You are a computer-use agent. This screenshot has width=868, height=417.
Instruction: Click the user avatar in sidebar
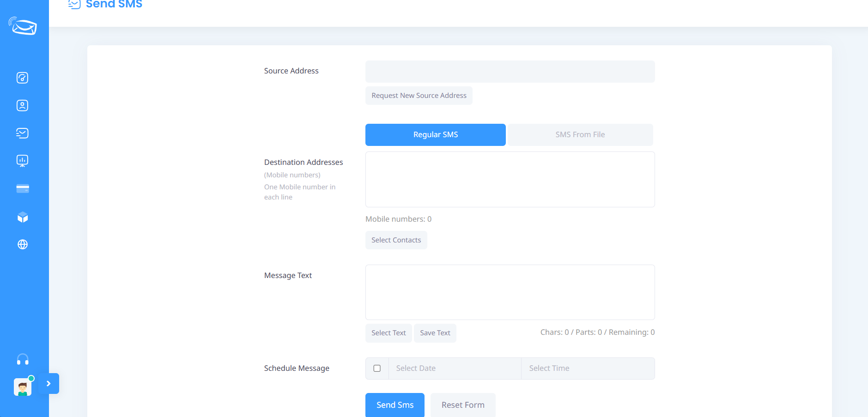pyautogui.click(x=23, y=387)
